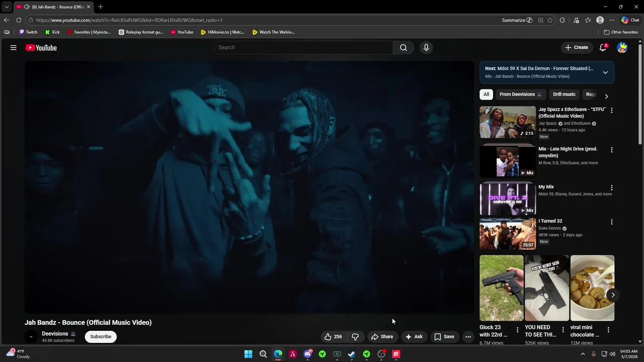Open the favorites list toolbar icon
This screenshot has width=644, height=362.
point(588,20)
